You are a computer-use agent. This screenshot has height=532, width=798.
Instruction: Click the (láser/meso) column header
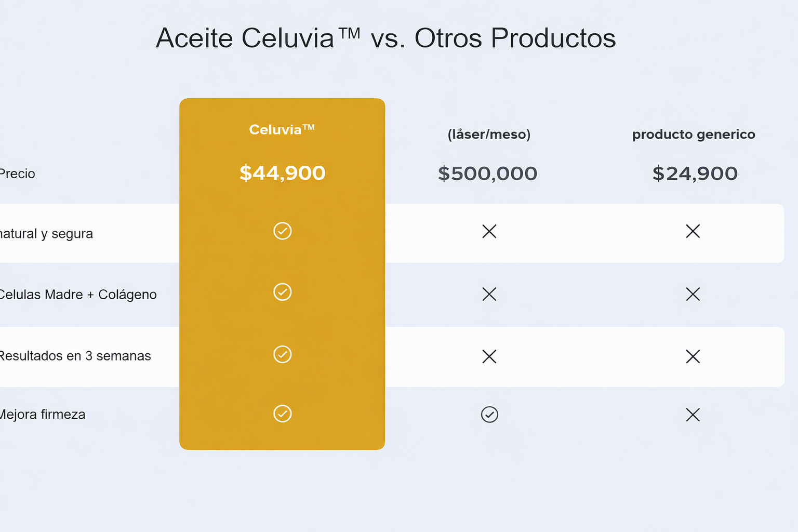tap(489, 135)
